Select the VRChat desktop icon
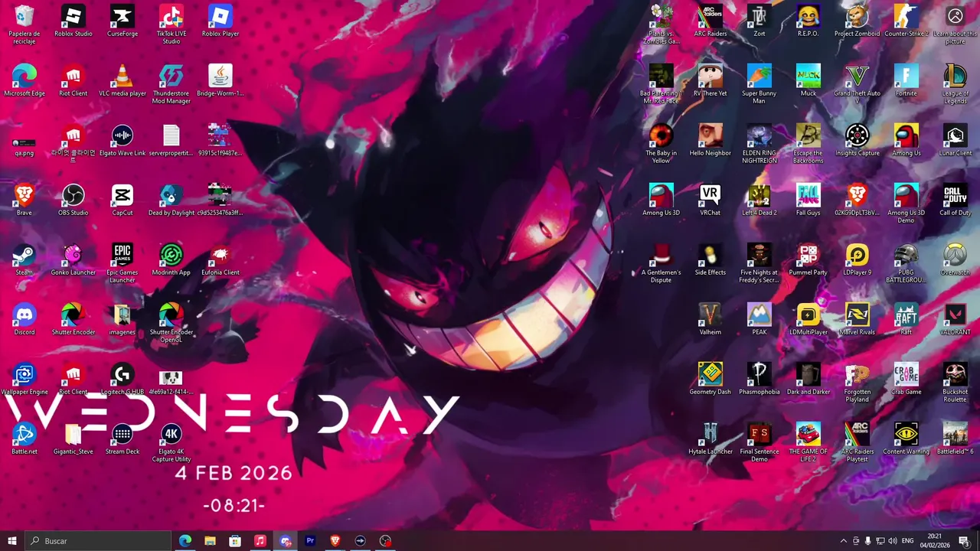 pos(710,201)
